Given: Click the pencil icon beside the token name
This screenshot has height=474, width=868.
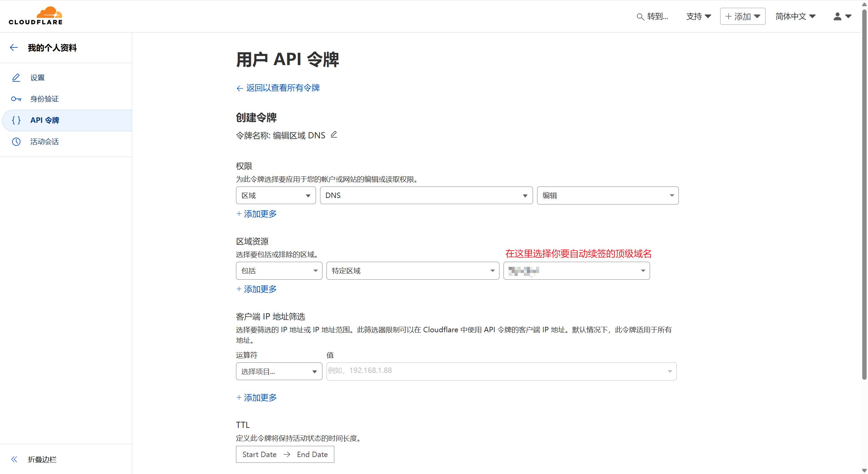Looking at the screenshot, I should pyautogui.click(x=334, y=135).
